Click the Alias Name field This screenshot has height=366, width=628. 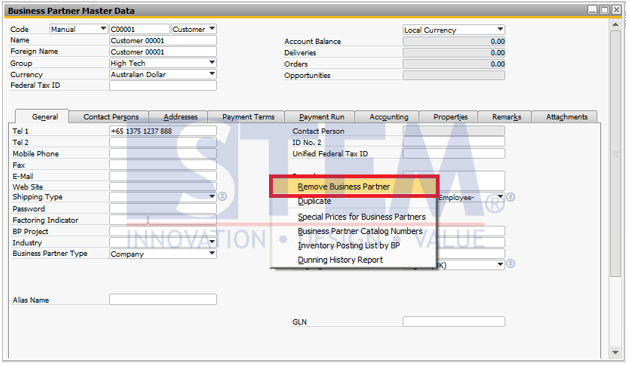[x=163, y=299]
